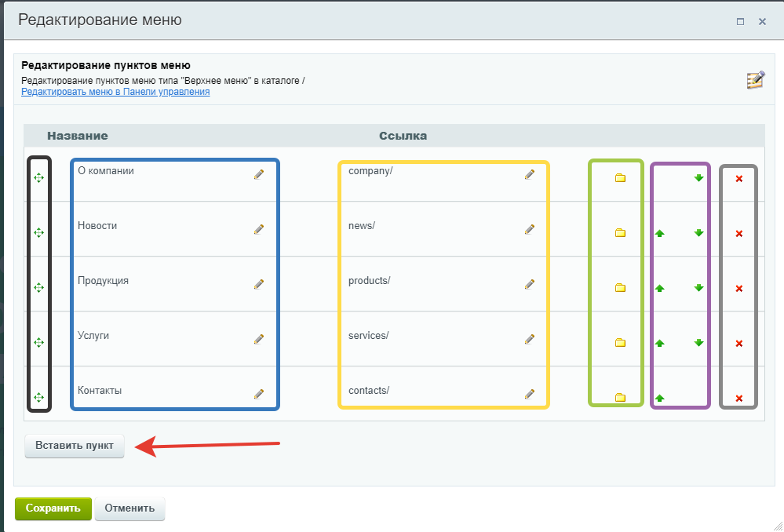Edit the company/ link with pencil icon
The image size is (784, 532).
point(530,174)
